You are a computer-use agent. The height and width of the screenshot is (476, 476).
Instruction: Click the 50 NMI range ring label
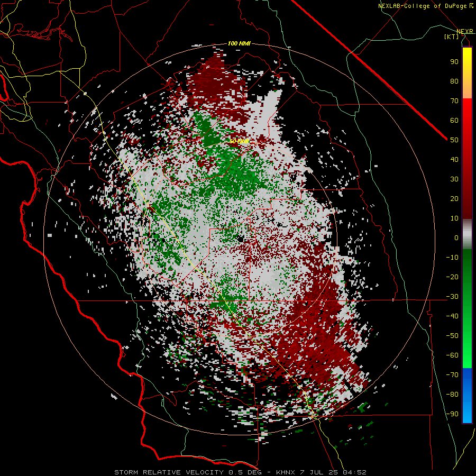click(239, 141)
